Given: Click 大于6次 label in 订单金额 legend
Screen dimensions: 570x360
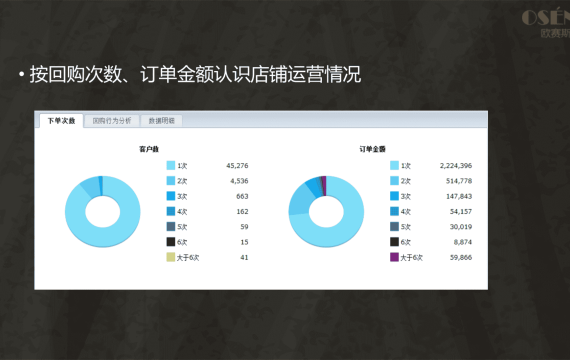Looking at the screenshot, I should pos(411,257).
